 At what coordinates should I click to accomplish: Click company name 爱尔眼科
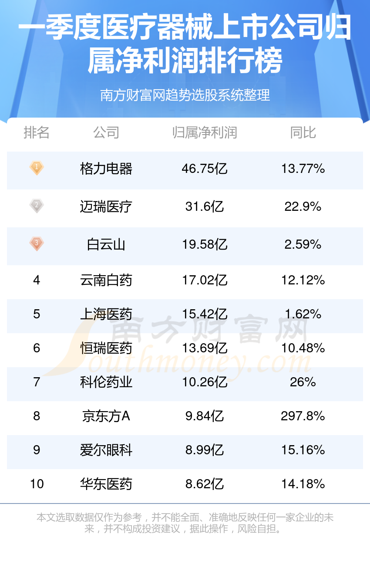[106, 450]
